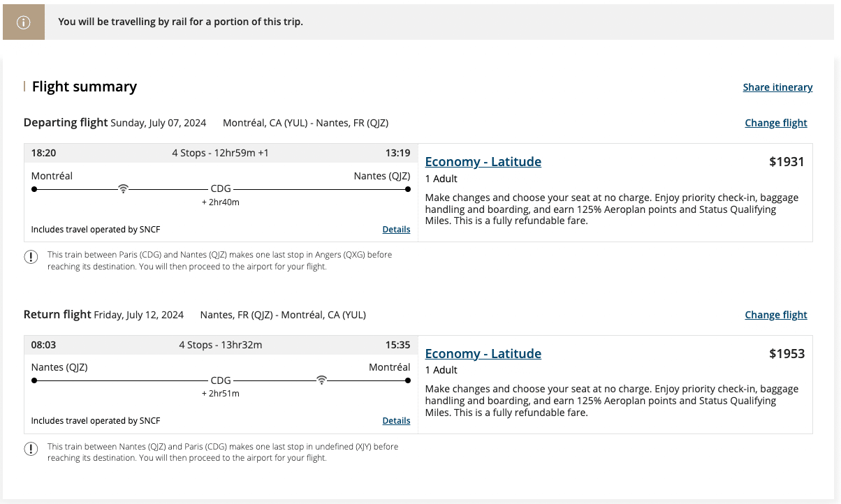Click the 08:03 return departure time

tap(44, 345)
